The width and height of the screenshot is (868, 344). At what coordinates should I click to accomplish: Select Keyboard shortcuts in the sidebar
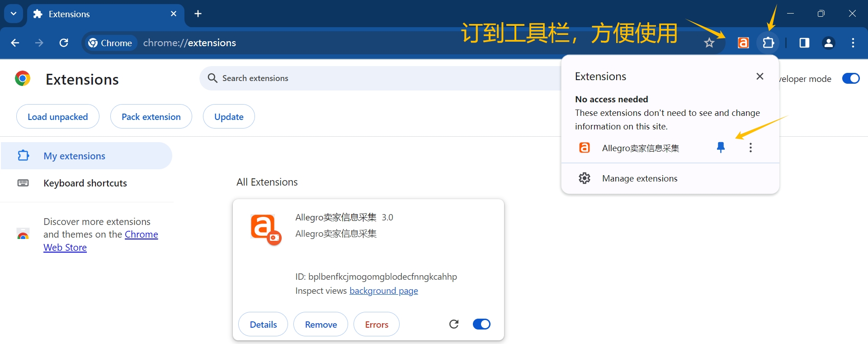coord(86,183)
